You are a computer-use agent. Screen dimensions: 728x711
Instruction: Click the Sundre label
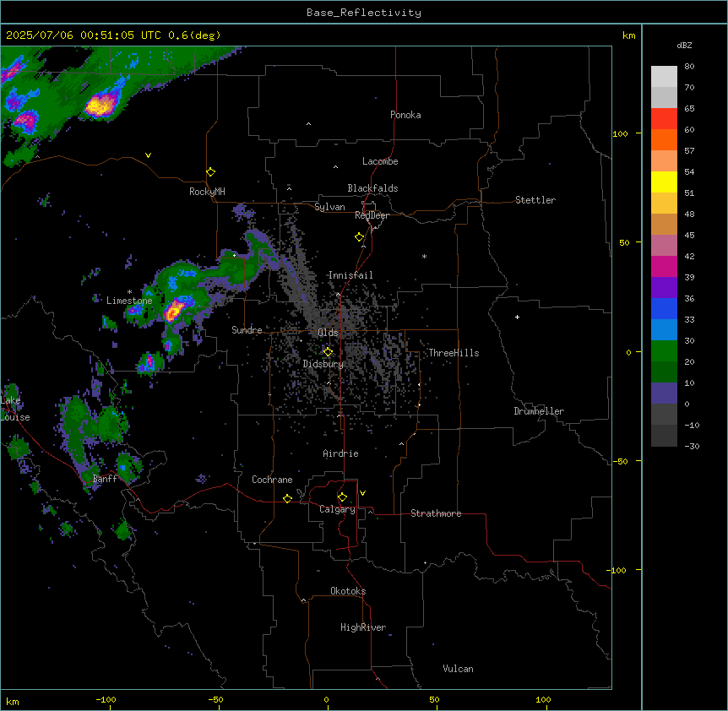coord(247,330)
